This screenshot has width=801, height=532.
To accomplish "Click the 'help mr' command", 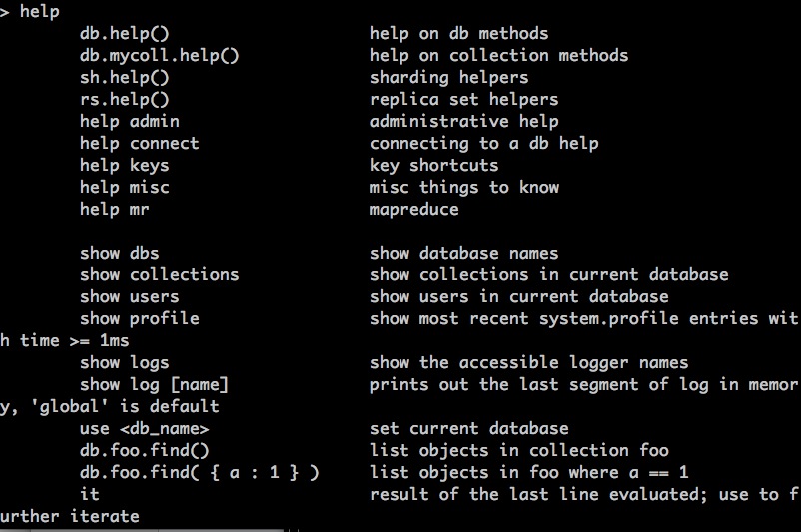I will coord(115,209).
